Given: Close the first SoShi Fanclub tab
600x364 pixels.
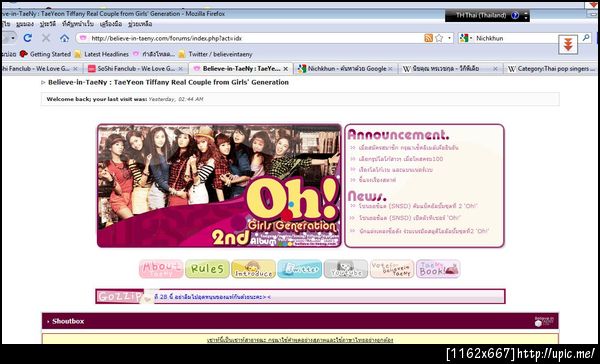Looking at the screenshot, I should tap(75, 69).
